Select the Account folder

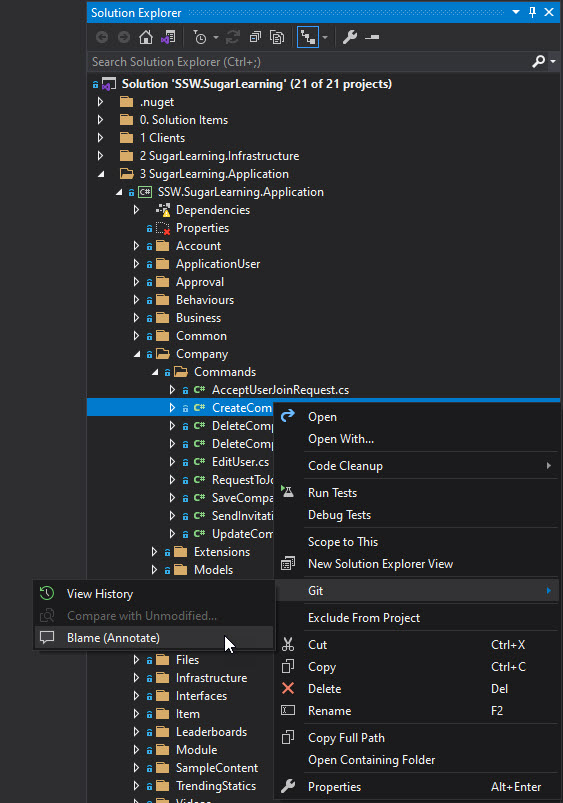pyautogui.click(x=198, y=246)
